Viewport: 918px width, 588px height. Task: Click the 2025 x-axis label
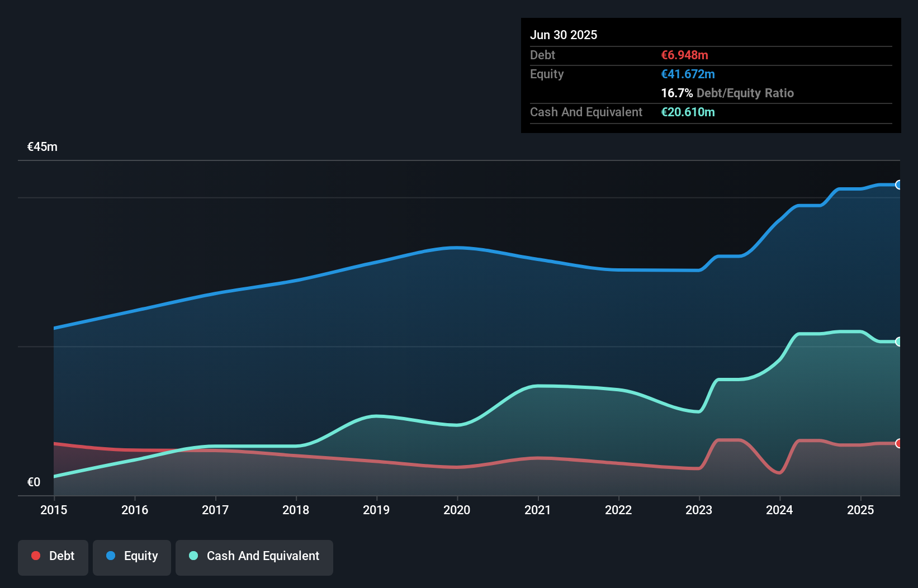[860, 510]
